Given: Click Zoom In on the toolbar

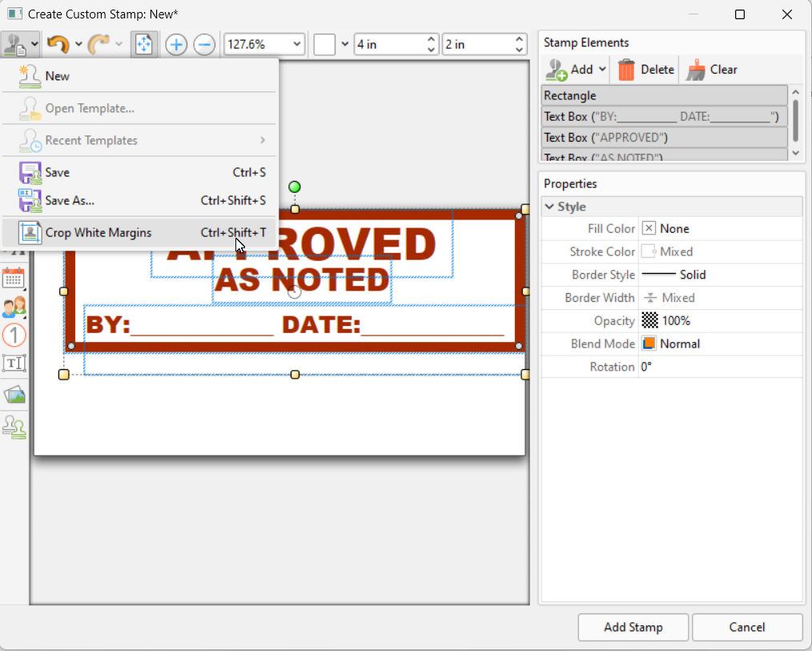Looking at the screenshot, I should pyautogui.click(x=175, y=44).
